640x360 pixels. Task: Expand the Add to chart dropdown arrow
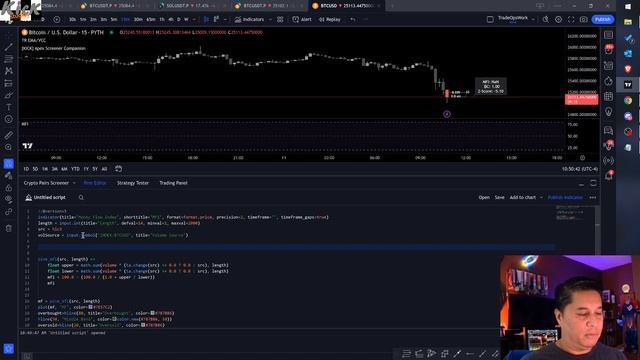[x=541, y=198]
